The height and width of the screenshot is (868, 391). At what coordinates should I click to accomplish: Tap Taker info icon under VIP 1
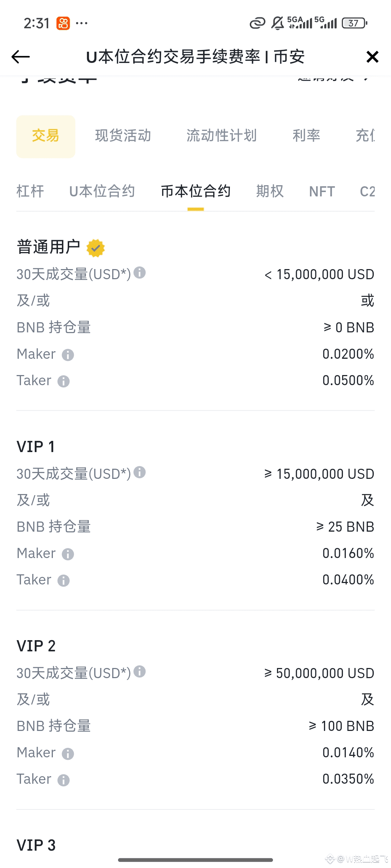click(63, 580)
